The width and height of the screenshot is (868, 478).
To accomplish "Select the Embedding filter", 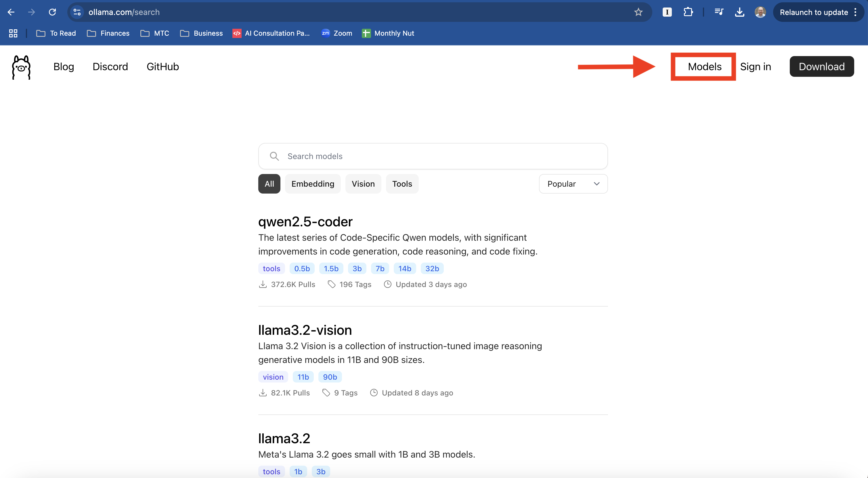I will 313,184.
